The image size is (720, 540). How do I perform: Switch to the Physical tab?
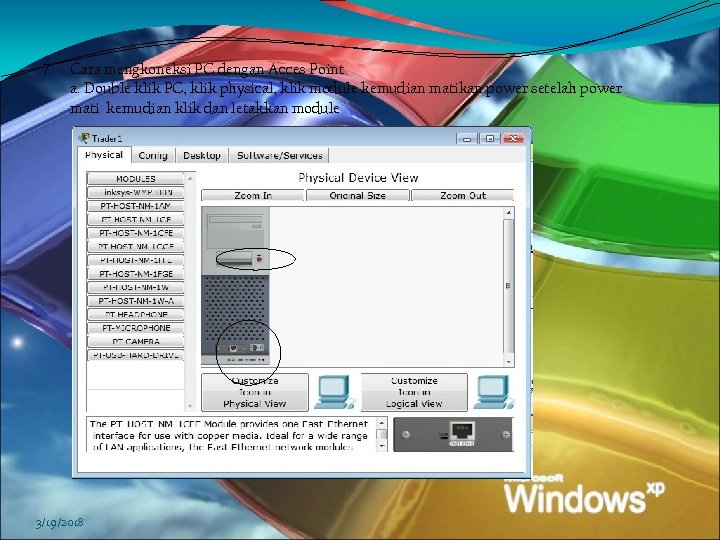(104, 155)
